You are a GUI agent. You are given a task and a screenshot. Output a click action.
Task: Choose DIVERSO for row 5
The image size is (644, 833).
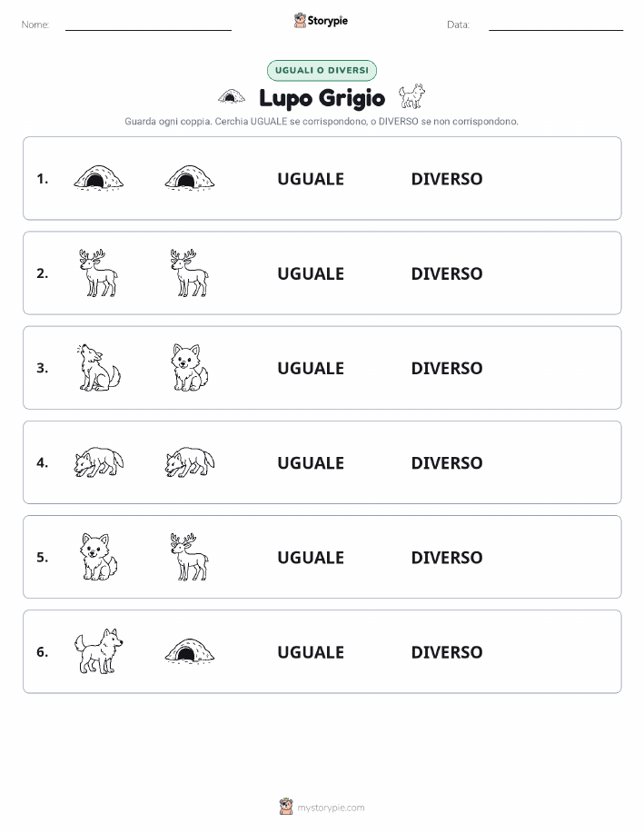pos(447,557)
